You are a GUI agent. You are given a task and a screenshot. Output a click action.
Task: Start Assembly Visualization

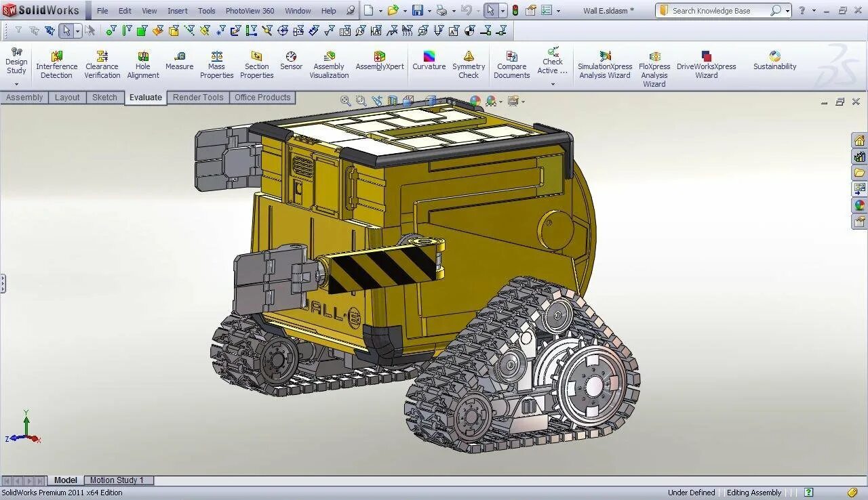pyautogui.click(x=330, y=65)
